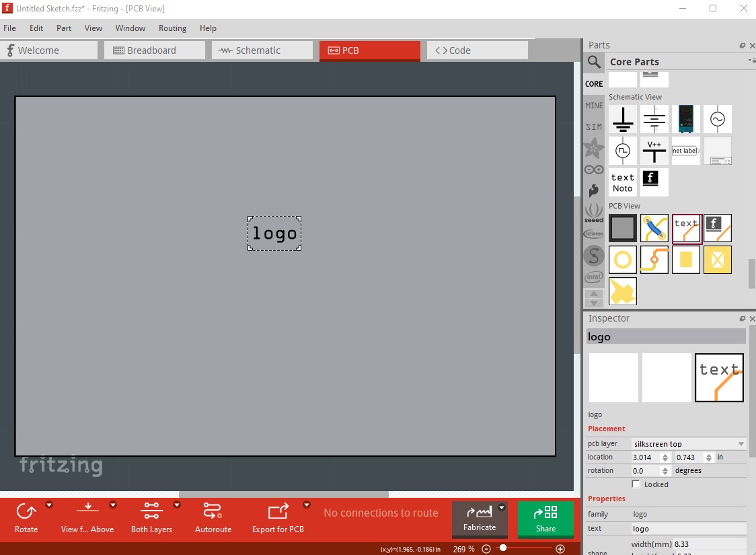Open Export for PCB dropdown arrow

click(307, 505)
